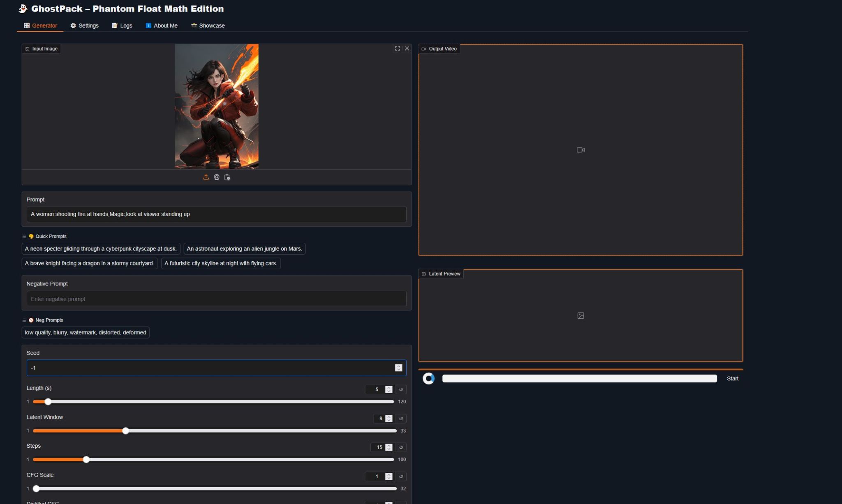Reset the Latent Window value
This screenshot has height=504, width=842.
(x=401, y=419)
